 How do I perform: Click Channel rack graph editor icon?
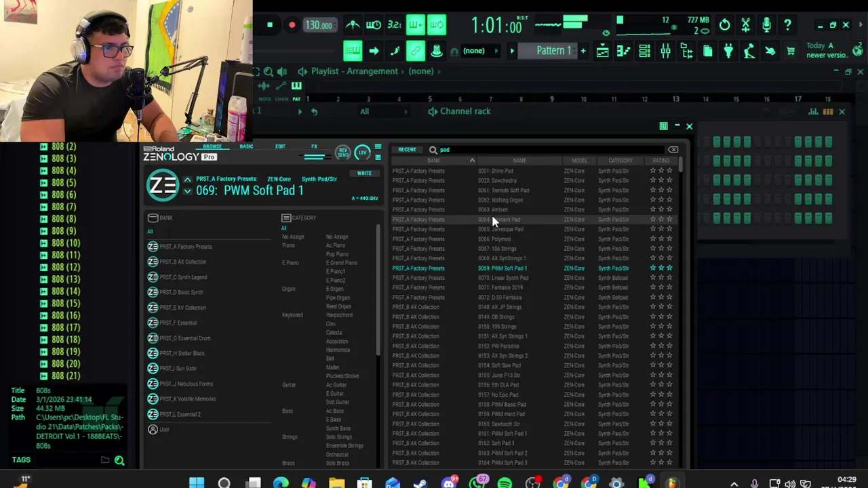pos(813,111)
